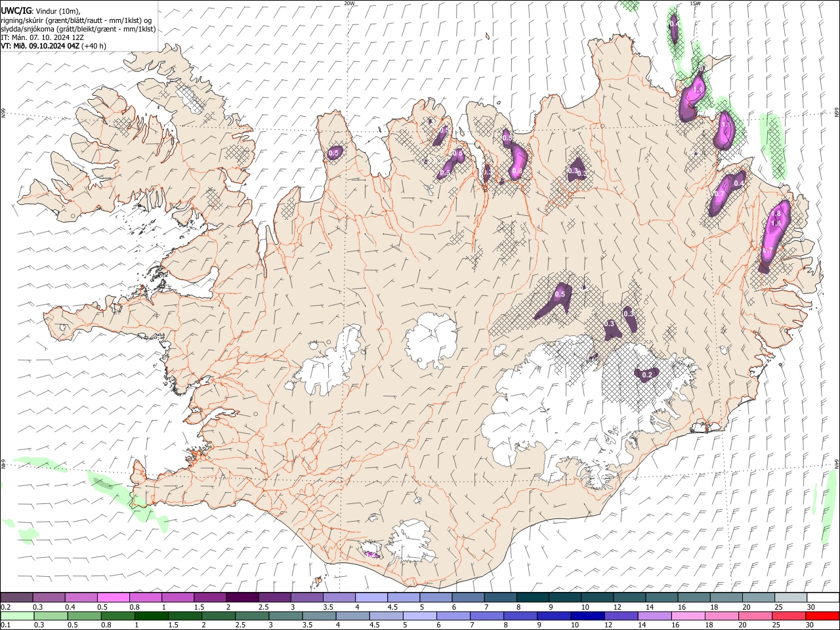This screenshot has height=630, width=840.
Task: Click lower legend swatch labeled 1.5
Action: 185,616
